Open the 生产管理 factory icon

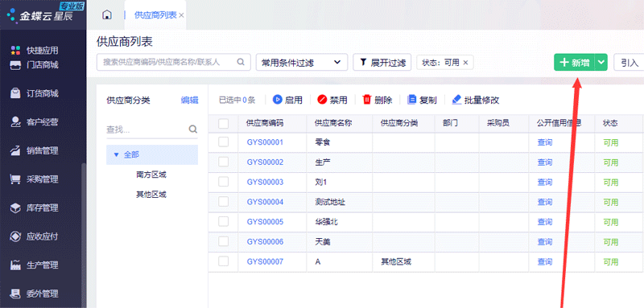click(x=15, y=265)
